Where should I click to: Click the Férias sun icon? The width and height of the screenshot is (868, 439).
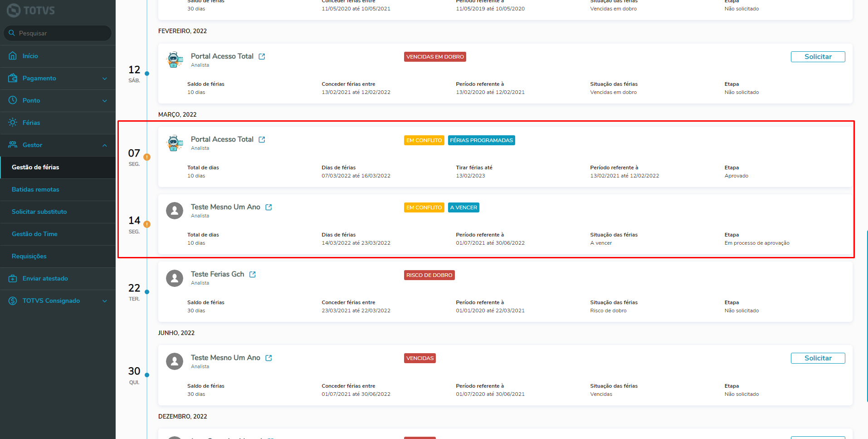click(x=13, y=123)
